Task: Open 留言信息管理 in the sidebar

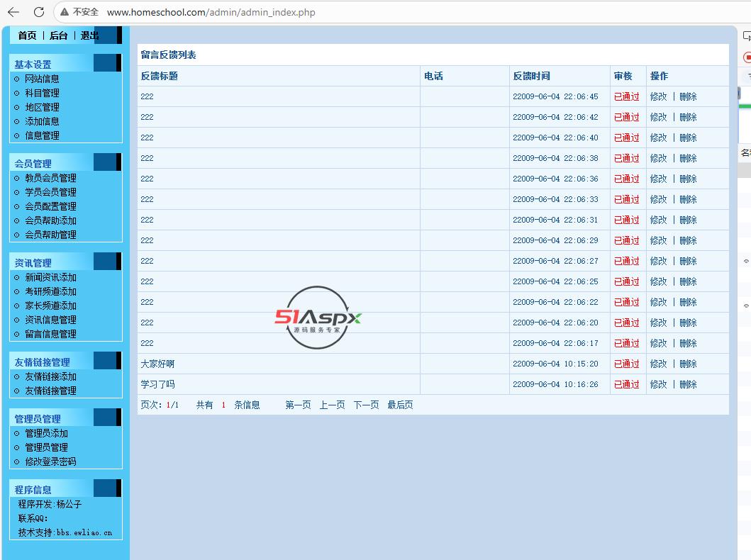Action: (51, 334)
